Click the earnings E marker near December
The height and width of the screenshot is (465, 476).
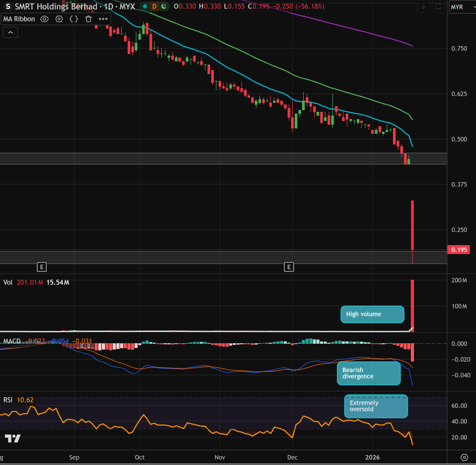[x=288, y=267]
